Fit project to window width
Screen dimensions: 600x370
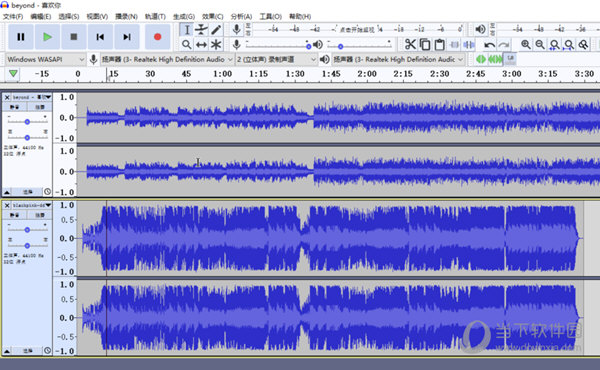pos(569,45)
